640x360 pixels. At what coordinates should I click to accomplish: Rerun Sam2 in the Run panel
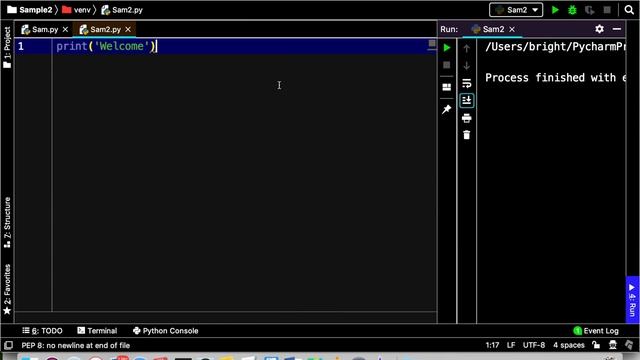point(447,48)
